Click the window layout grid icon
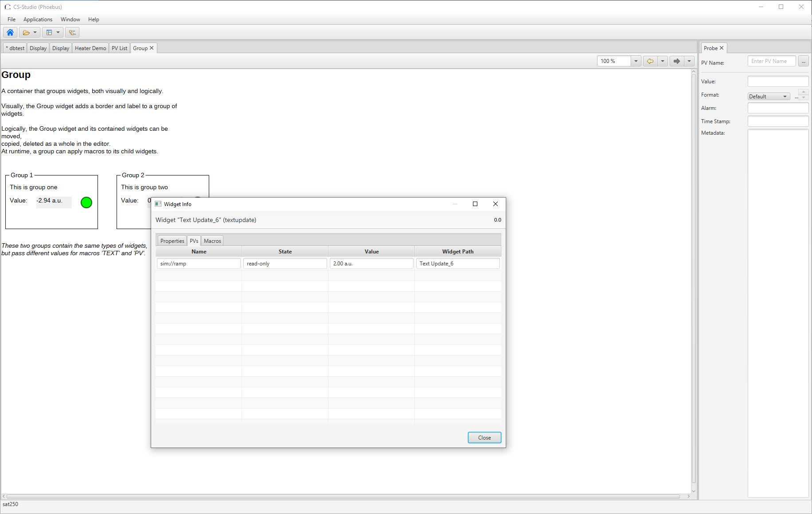 (x=49, y=32)
